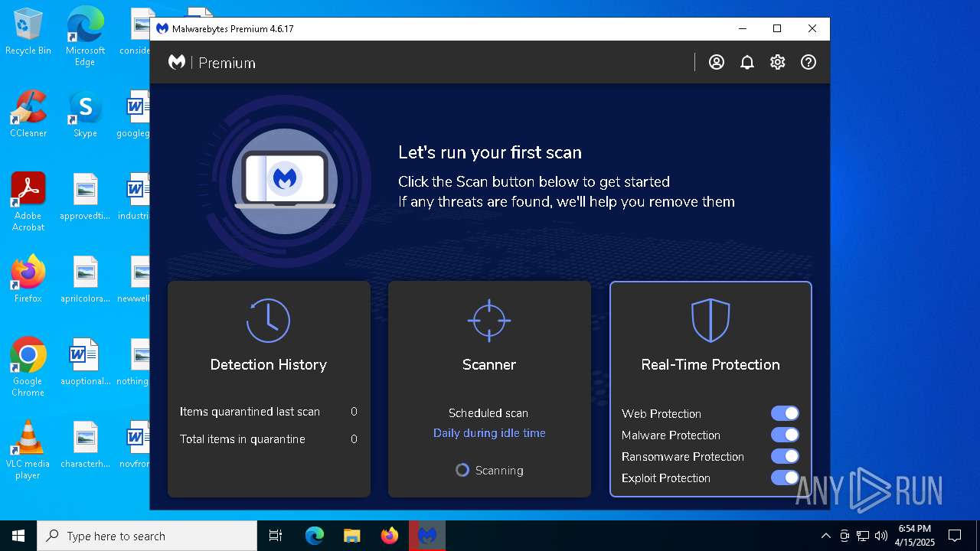Maximize the Malwarebytes window
This screenshot has height=551, width=980.
tap(777, 28)
